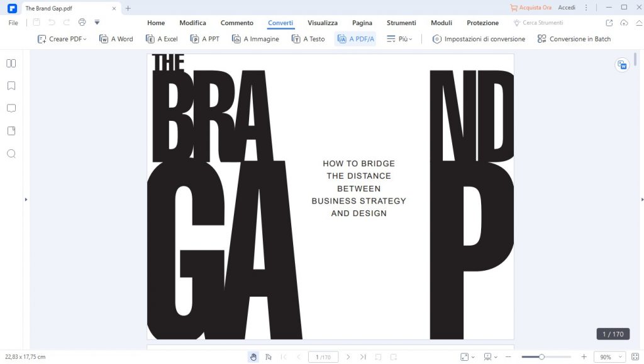Click the print icon in top toolbar
This screenshot has height=364, width=644.
point(82,23)
